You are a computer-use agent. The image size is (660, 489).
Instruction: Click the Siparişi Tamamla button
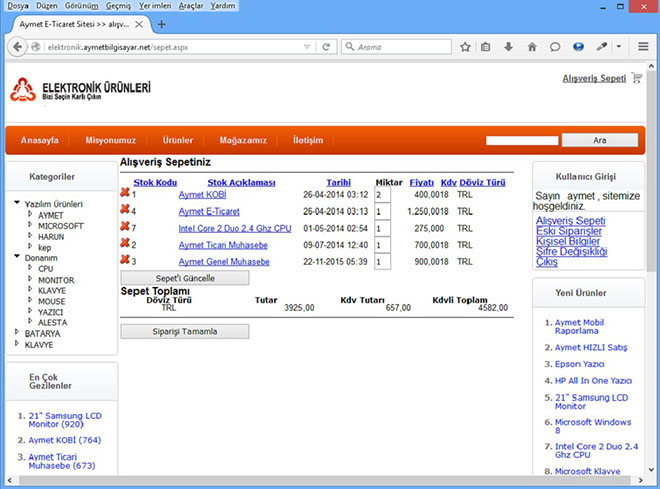click(x=185, y=332)
